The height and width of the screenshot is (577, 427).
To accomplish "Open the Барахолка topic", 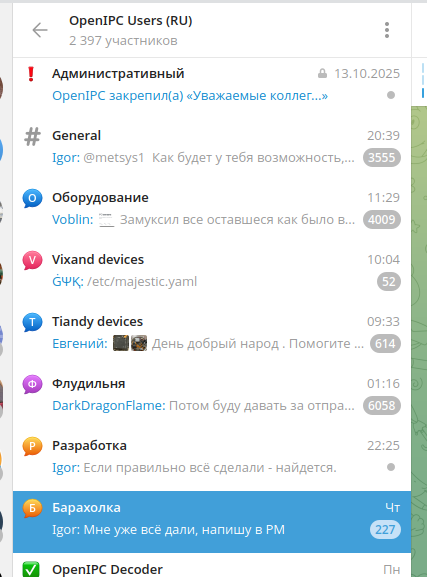I will tap(212, 522).
